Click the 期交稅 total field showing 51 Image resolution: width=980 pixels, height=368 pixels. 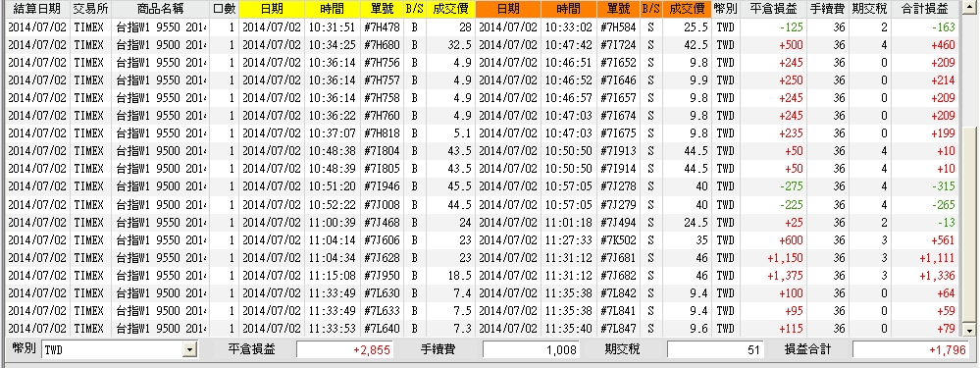pos(715,350)
